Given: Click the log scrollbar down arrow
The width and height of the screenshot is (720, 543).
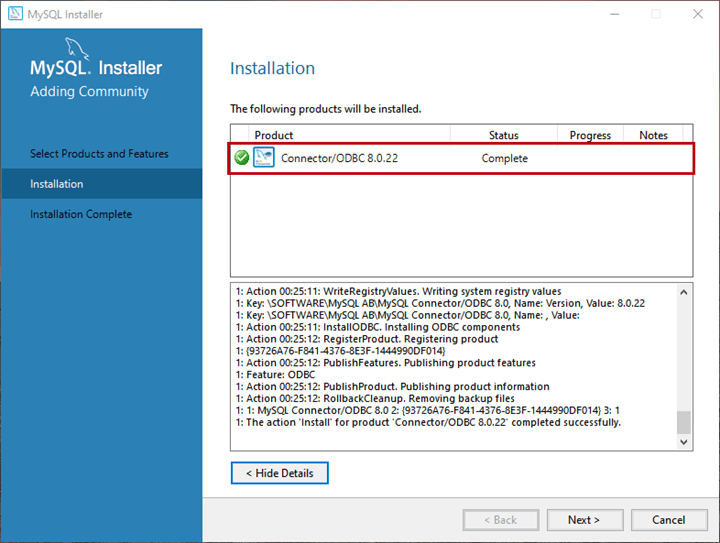Looking at the screenshot, I should 684,442.
